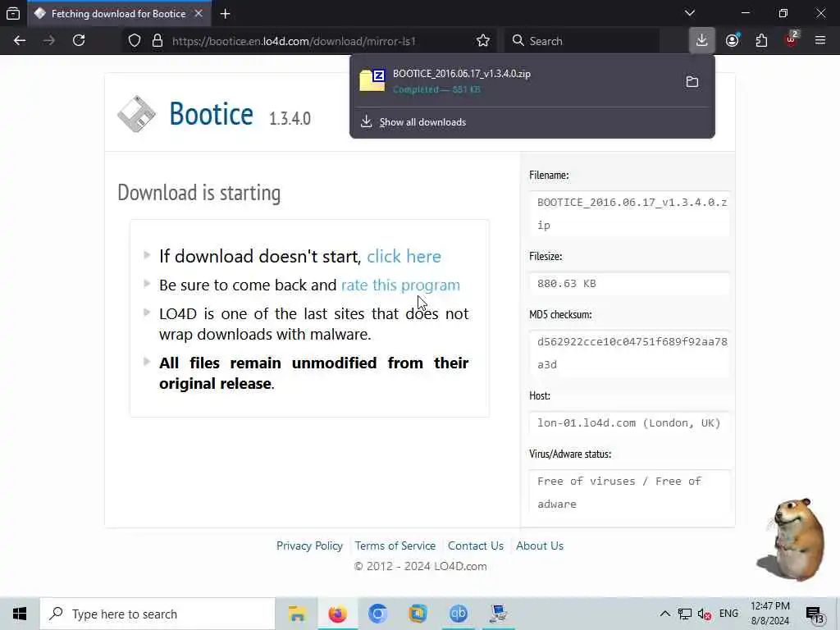This screenshot has height=630, width=840.
Task: Reload the current page
Action: coord(79,41)
